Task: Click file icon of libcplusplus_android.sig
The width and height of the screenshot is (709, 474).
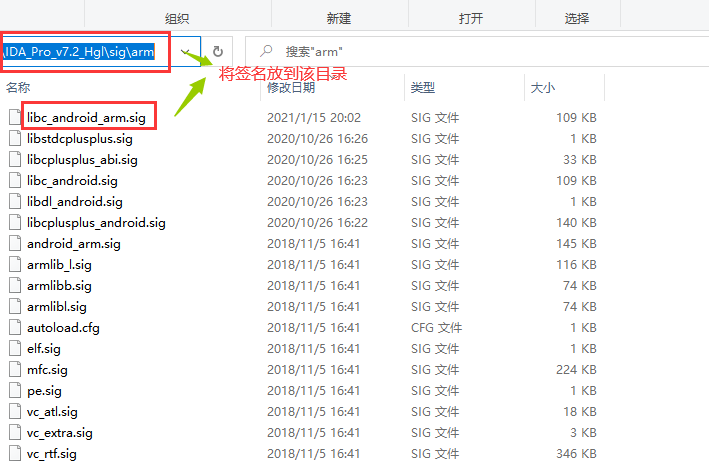Action: coord(15,222)
